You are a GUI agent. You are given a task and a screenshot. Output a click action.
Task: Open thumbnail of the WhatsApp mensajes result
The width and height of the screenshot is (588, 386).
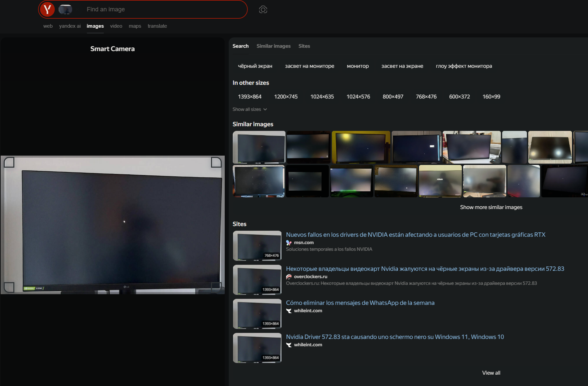point(257,314)
